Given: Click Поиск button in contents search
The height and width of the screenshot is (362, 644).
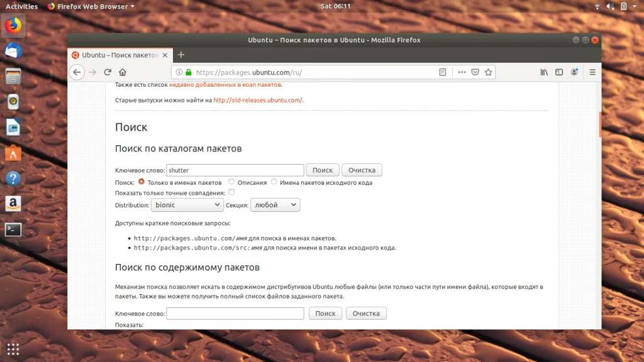Looking at the screenshot, I should (325, 313).
